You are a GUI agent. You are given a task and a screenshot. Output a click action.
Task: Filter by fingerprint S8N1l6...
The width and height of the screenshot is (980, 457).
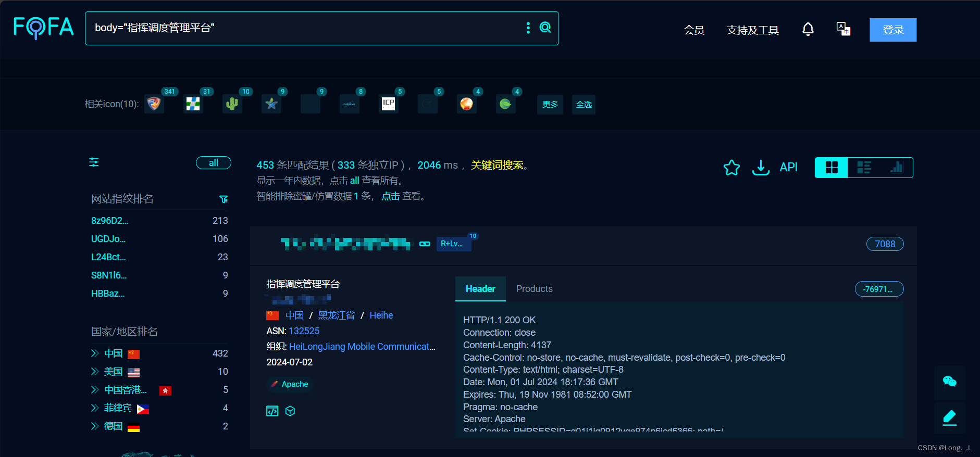pyautogui.click(x=109, y=275)
